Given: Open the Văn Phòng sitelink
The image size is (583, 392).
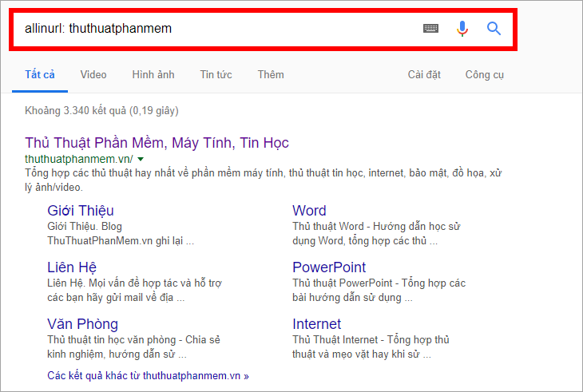Looking at the screenshot, I should (82, 324).
